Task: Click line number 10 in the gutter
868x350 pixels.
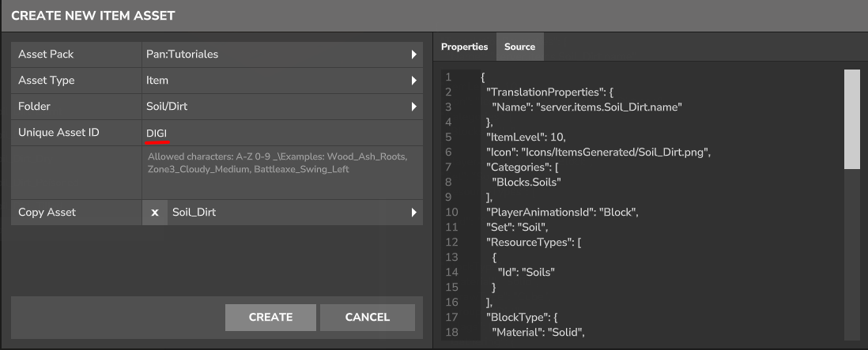Action: click(x=451, y=213)
